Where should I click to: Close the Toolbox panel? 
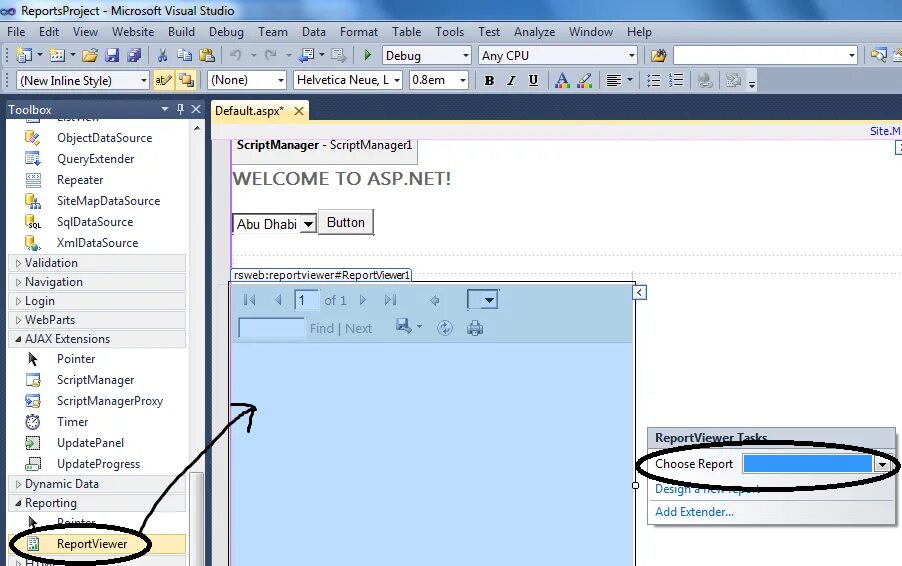point(196,109)
